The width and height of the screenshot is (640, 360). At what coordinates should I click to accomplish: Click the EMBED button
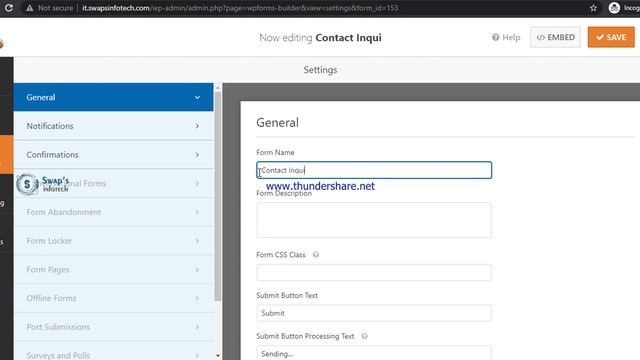555,37
